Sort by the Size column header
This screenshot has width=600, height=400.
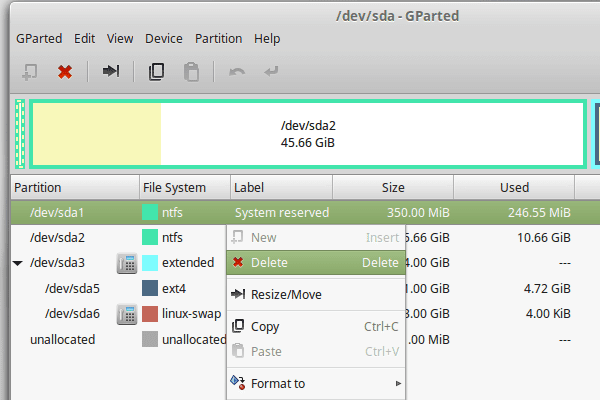(393, 188)
